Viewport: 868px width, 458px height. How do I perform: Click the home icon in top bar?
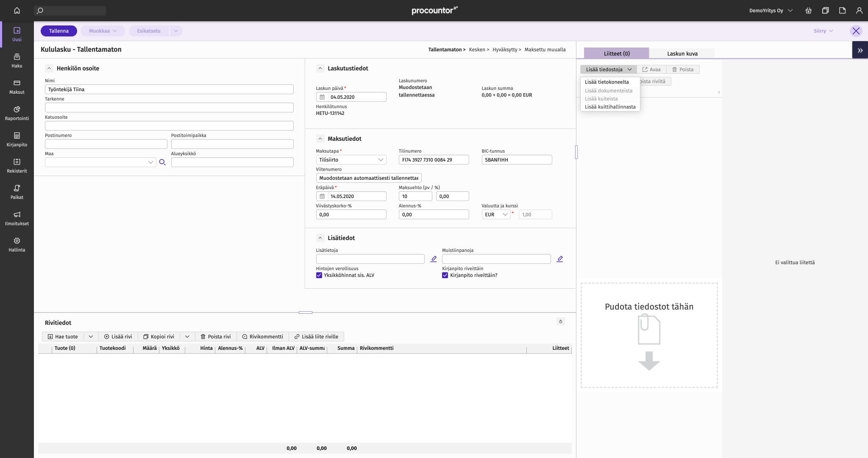click(17, 11)
